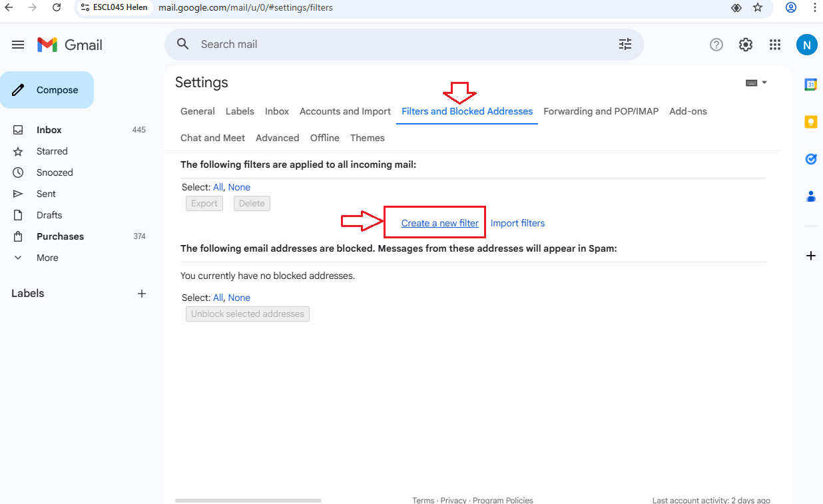The width and height of the screenshot is (823, 504).
Task: Switch to the Accounts and Import tab
Action: click(x=345, y=111)
